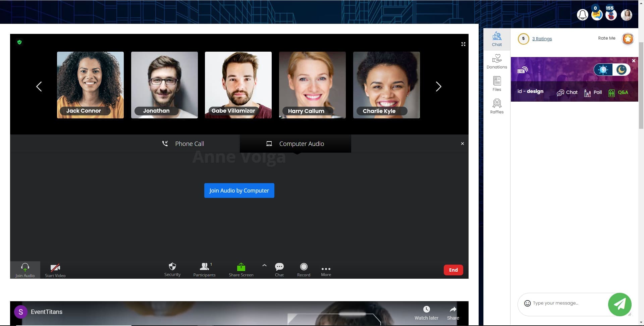Click attendees icon showing 155 count
The width and height of the screenshot is (644, 326).
[611, 14]
